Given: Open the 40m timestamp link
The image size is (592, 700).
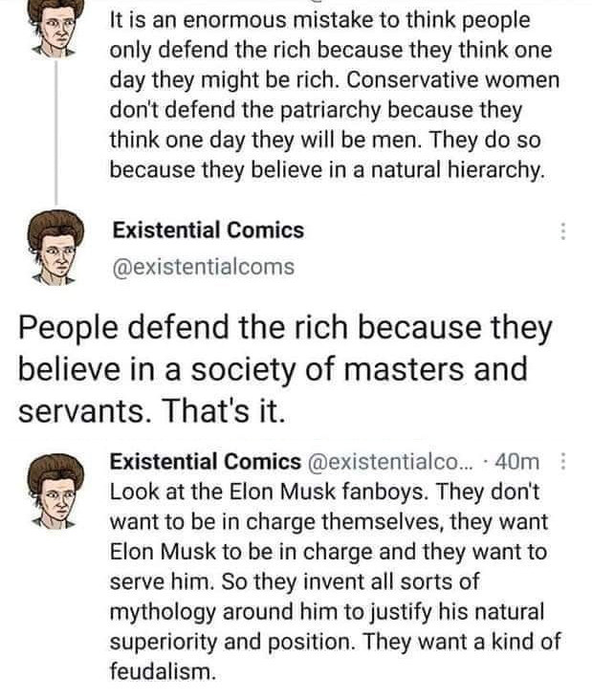Looking at the screenshot, I should click(x=517, y=462).
